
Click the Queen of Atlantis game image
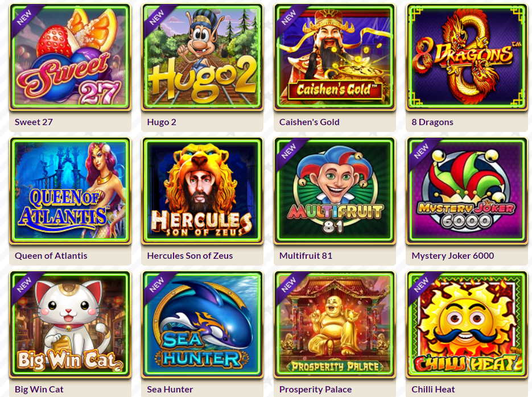pos(70,191)
